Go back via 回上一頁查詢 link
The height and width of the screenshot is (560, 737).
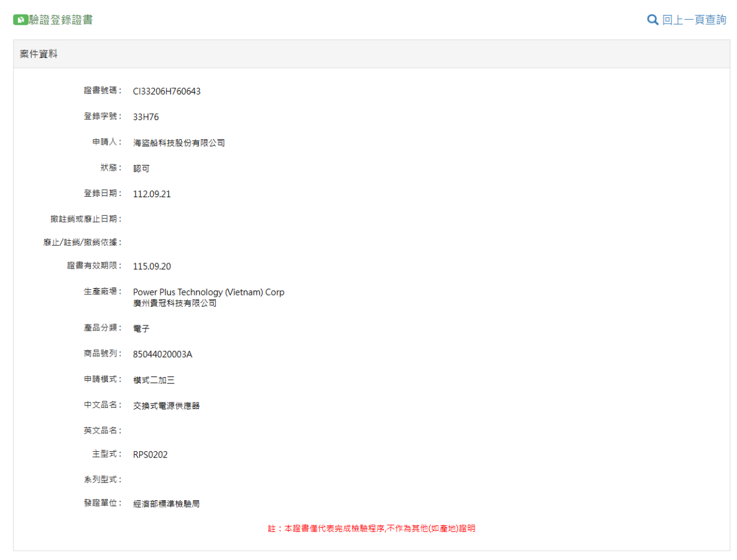pos(693,20)
